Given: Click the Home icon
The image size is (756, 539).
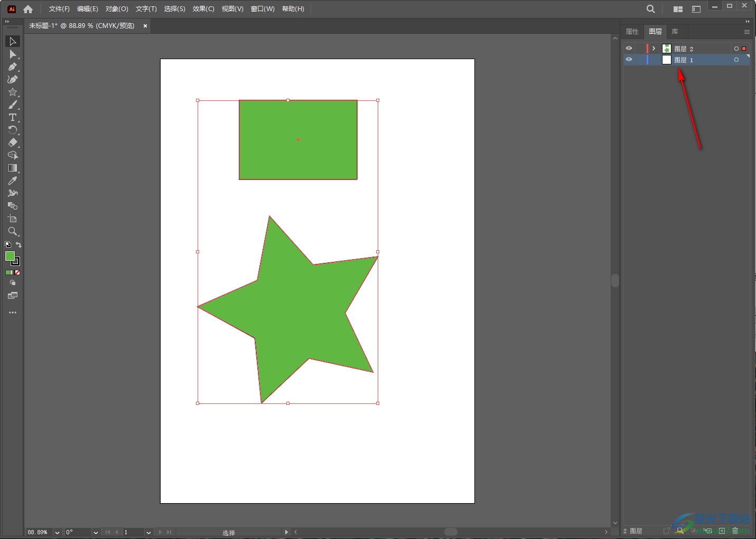Looking at the screenshot, I should coord(28,9).
